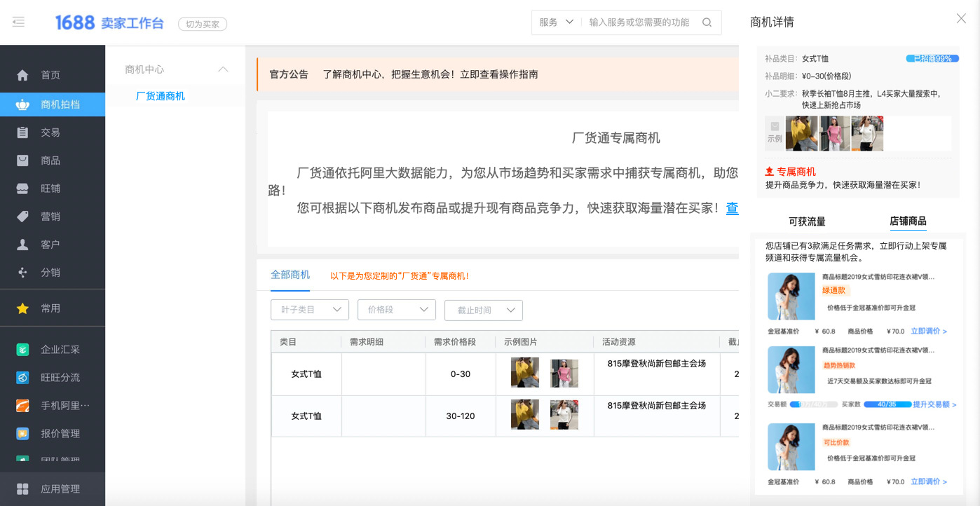The width and height of the screenshot is (980, 506).
Task: Click the 交易额 progress bar
Action: (x=814, y=404)
